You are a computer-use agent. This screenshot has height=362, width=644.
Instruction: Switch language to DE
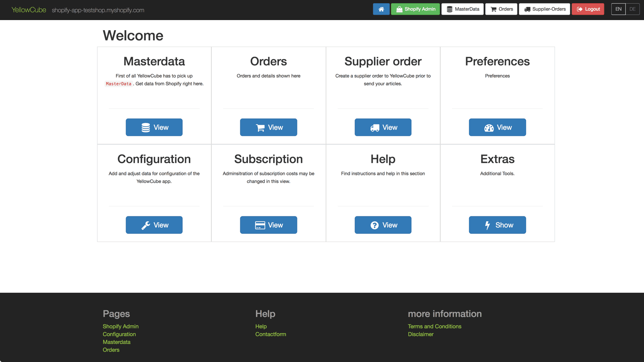coord(632,9)
